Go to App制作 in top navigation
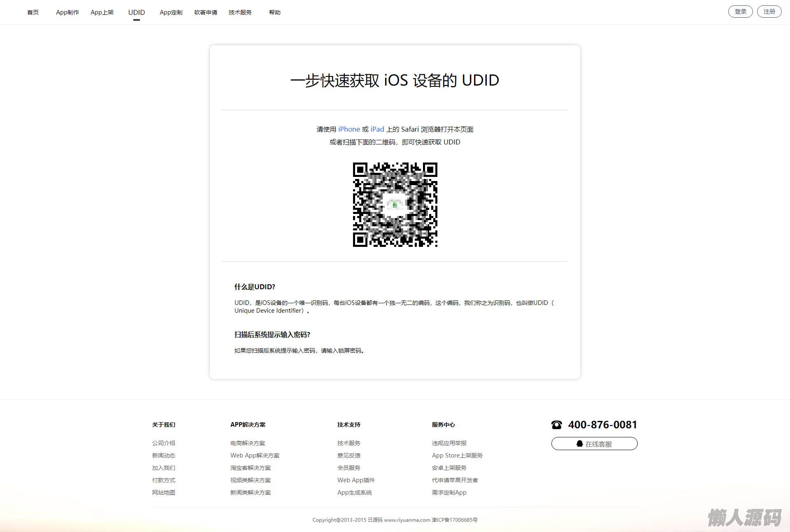The width and height of the screenshot is (790, 532). coord(67,12)
